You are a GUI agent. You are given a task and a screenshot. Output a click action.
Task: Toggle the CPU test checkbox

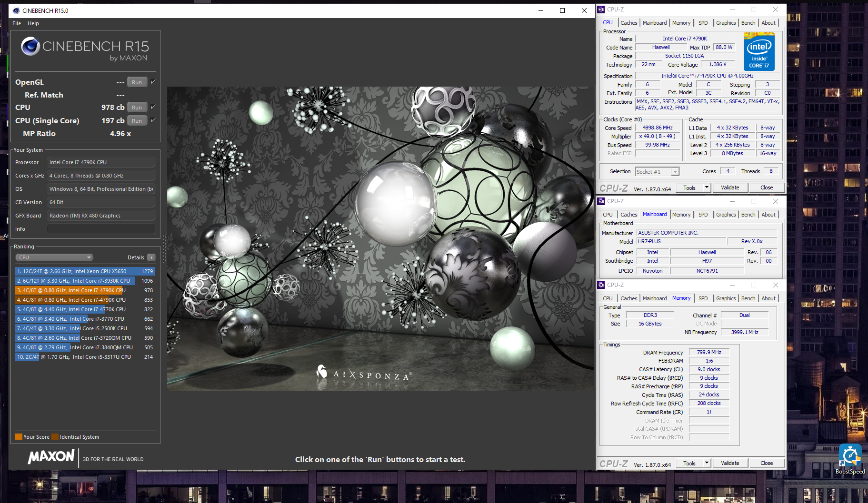[153, 107]
